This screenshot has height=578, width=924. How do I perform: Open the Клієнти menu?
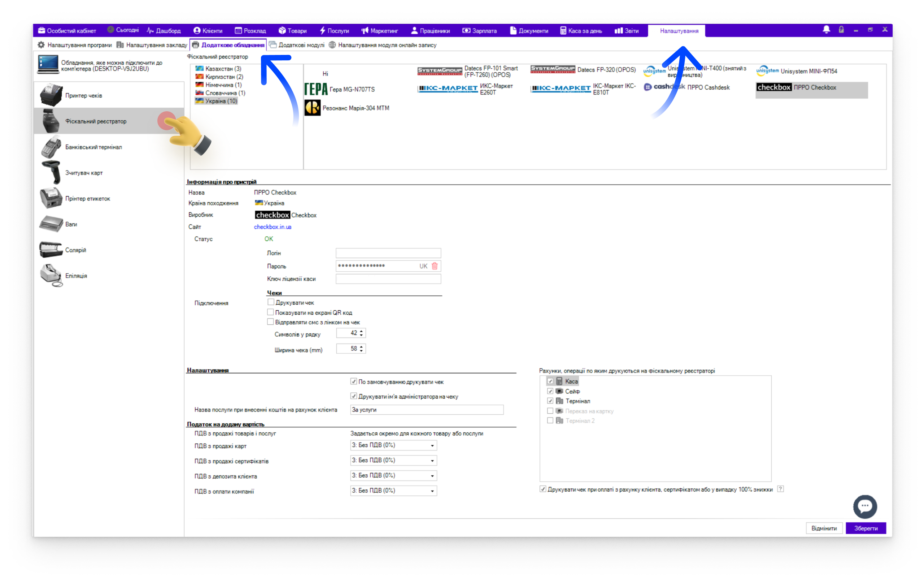(x=208, y=31)
